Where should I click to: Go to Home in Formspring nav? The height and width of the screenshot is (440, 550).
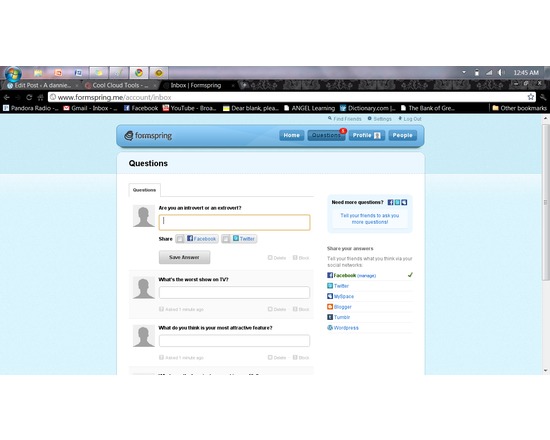(x=291, y=135)
